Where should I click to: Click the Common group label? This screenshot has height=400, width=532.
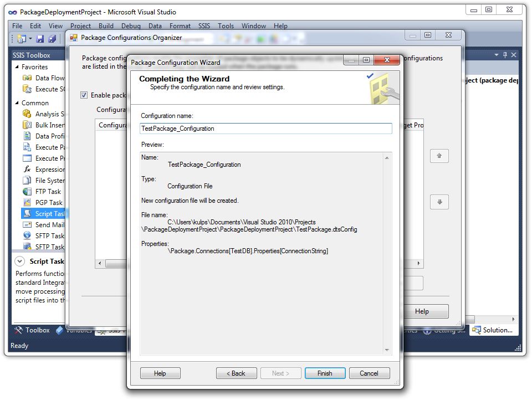pos(35,103)
